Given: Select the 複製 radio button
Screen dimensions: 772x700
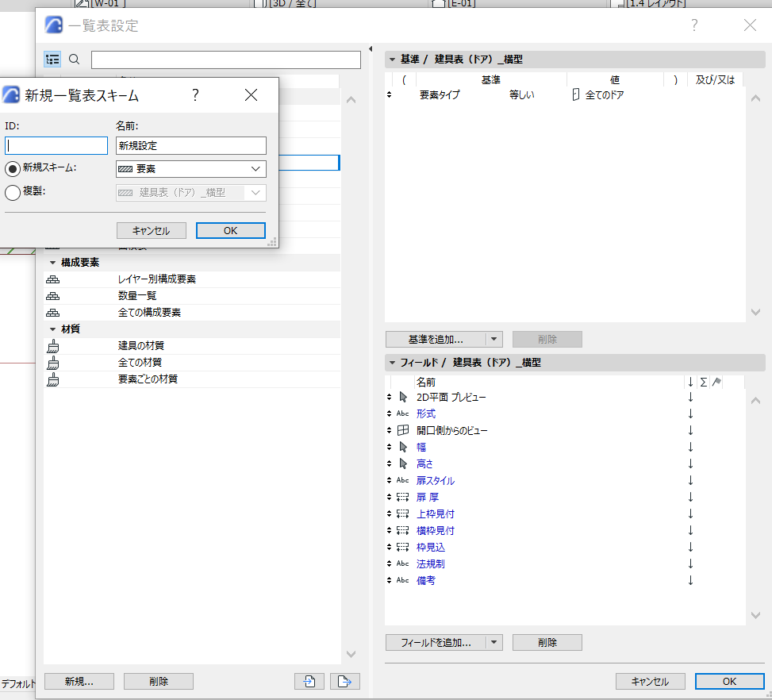Looking at the screenshot, I should click(x=13, y=192).
